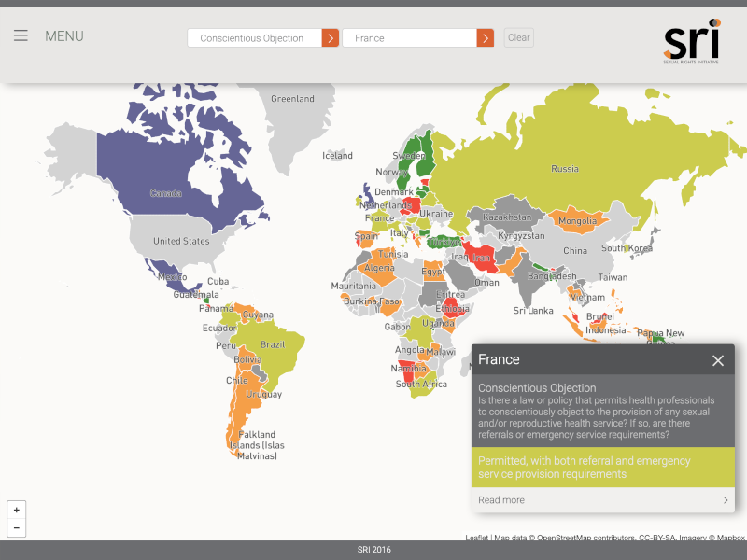The image size is (747, 560).
Task: Open Read more in France panel
Action: click(501, 500)
